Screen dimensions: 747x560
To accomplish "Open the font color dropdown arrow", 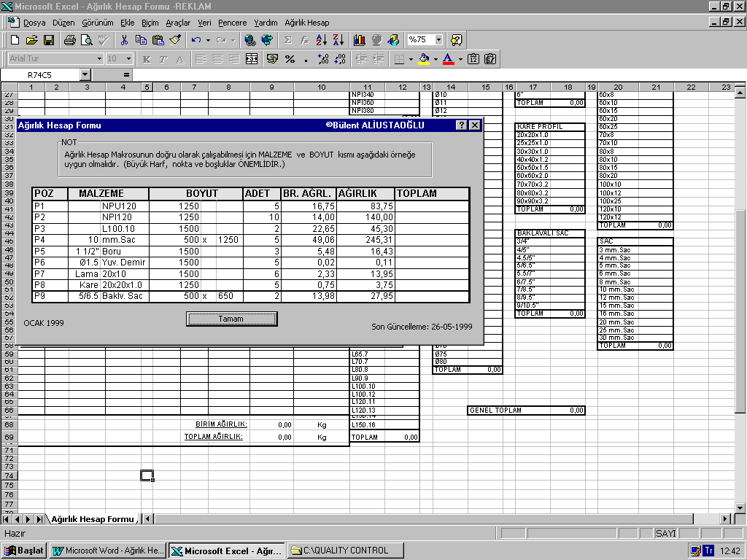I will [460, 59].
